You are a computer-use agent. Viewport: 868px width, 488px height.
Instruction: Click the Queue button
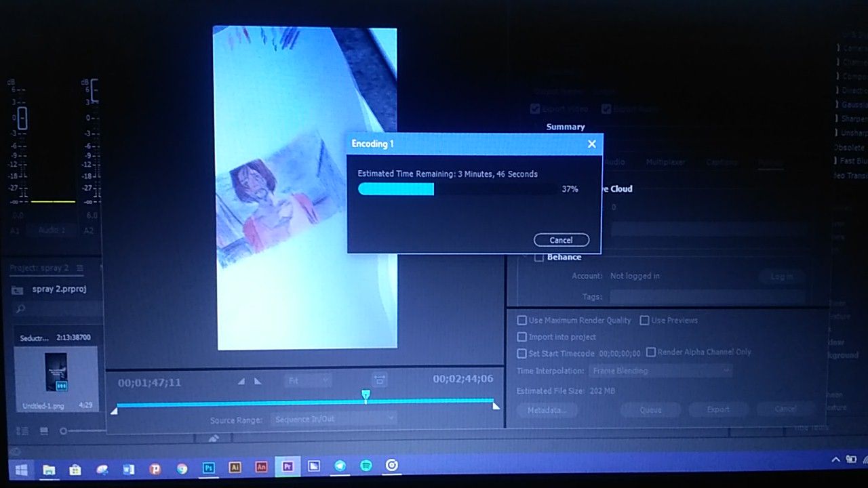[650, 409]
